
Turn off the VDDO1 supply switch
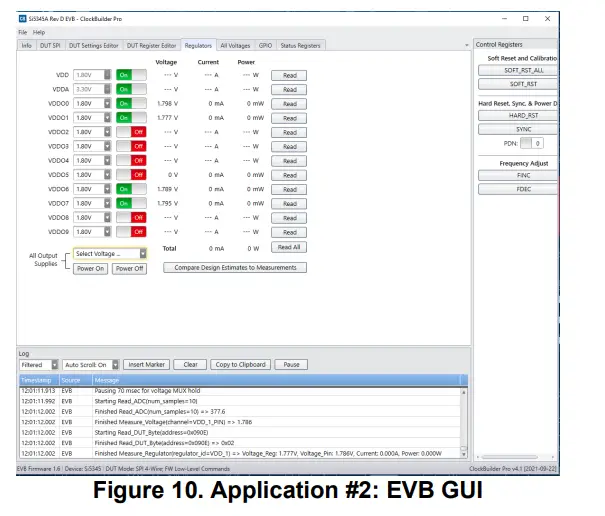click(131, 118)
